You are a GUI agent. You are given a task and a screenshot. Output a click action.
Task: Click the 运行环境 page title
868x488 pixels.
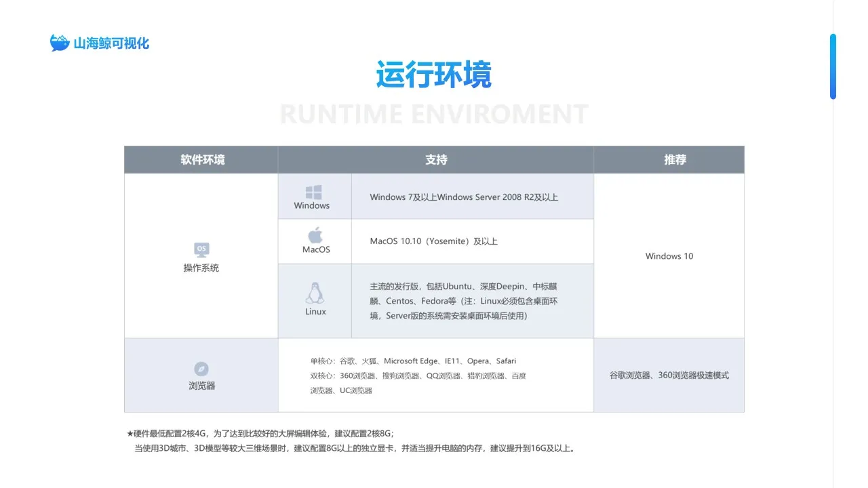434,75
